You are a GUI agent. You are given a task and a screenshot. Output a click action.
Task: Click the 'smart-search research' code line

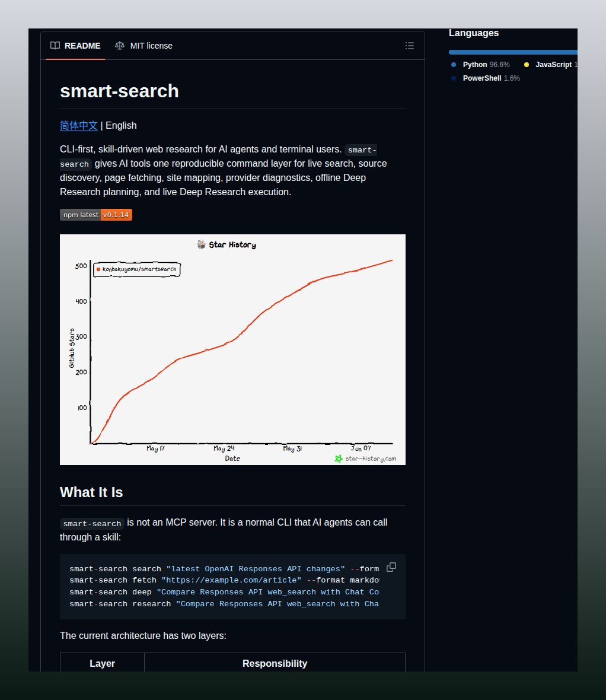[224, 603]
